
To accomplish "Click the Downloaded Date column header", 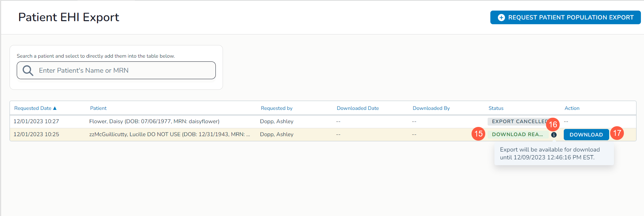I will point(358,108).
